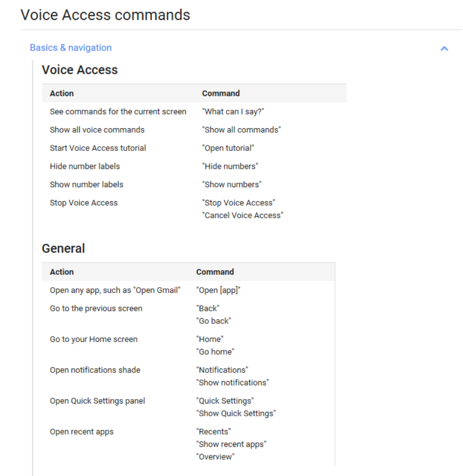The width and height of the screenshot is (463, 476).
Task: Click the General section heading
Action: (x=63, y=248)
